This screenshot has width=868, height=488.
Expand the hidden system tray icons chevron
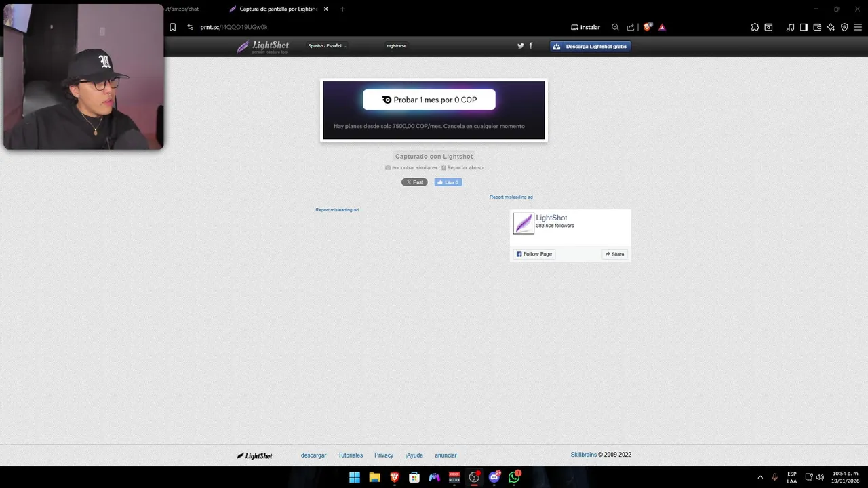click(x=760, y=477)
